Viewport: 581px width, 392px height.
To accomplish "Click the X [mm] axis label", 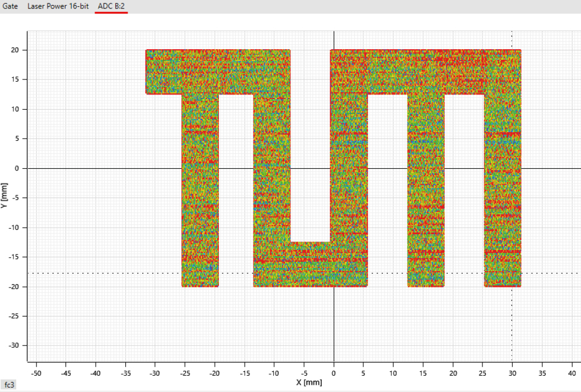I will point(309,382).
